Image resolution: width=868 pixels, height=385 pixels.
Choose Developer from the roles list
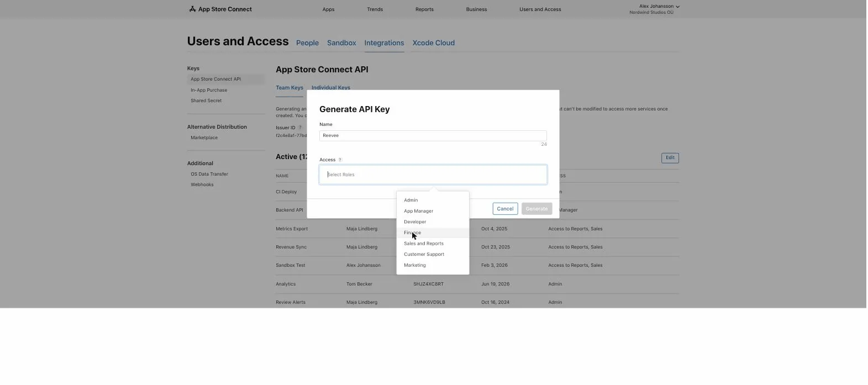[x=433, y=221]
